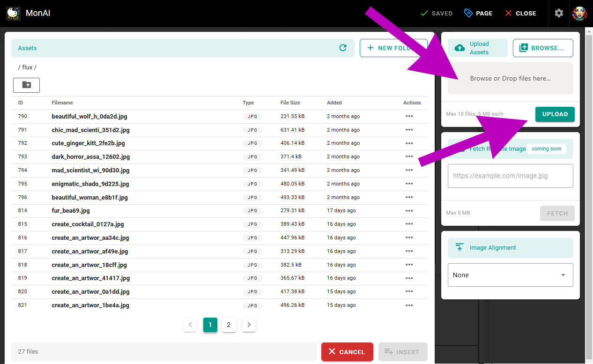Go to page 2 of the file list
Image resolution: width=593 pixels, height=364 pixels.
[x=229, y=325]
